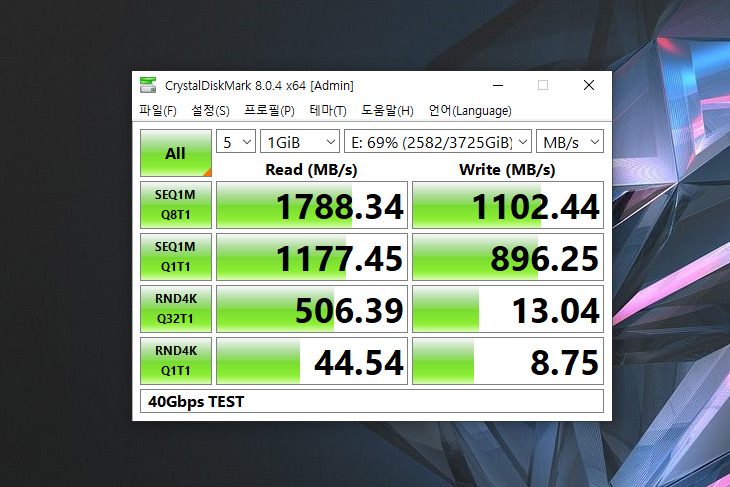
Task: Click the 13.04 write result
Action: pyautogui.click(x=508, y=309)
